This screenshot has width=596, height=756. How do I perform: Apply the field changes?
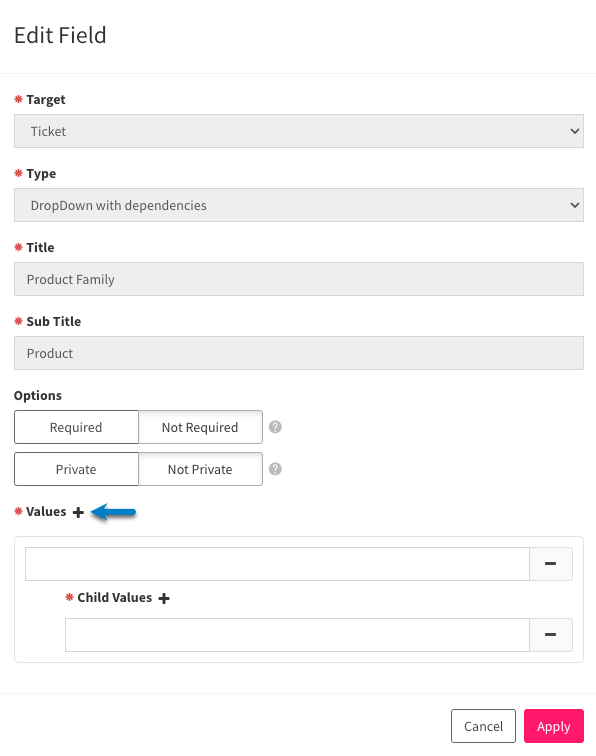pyautogui.click(x=554, y=726)
